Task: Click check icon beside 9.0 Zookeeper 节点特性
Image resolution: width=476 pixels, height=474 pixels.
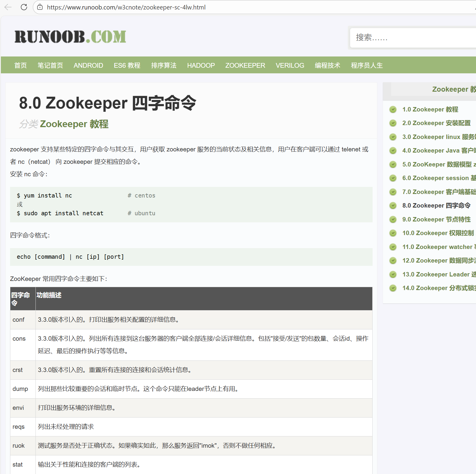Action: click(x=393, y=219)
